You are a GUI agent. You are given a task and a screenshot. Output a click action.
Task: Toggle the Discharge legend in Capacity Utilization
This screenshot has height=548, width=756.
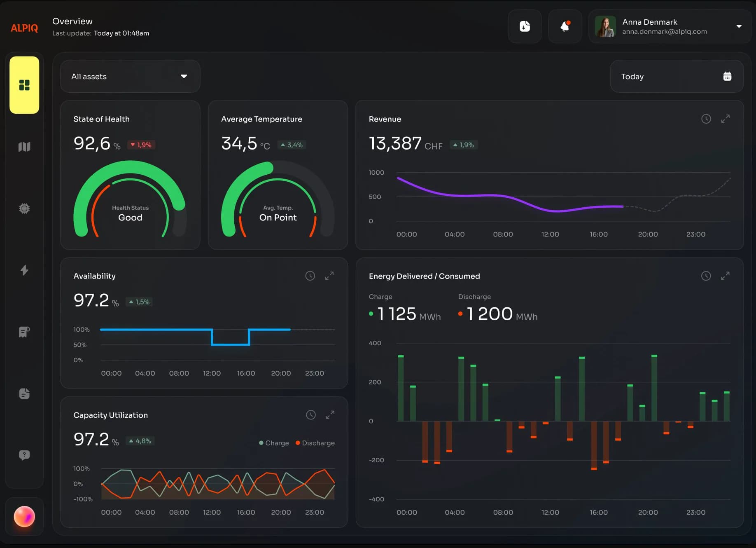[x=315, y=443]
